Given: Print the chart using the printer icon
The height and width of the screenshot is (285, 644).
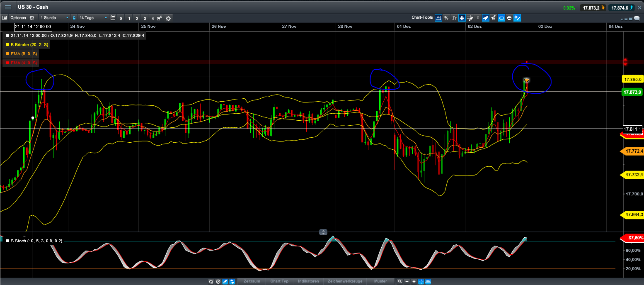Looking at the screenshot, I should 509,18.
